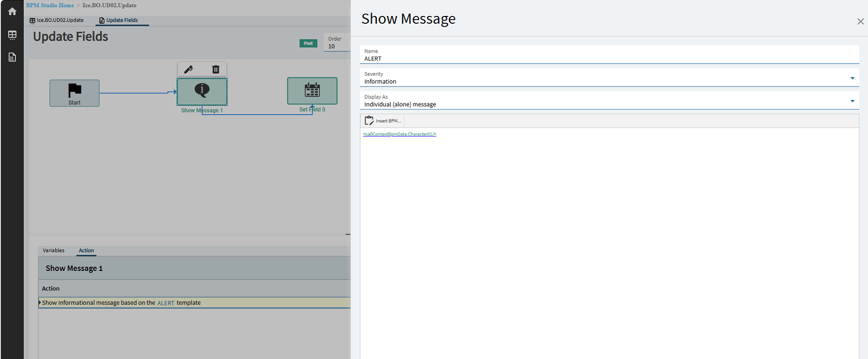
Task: Open the Variables tab
Action: (53, 251)
